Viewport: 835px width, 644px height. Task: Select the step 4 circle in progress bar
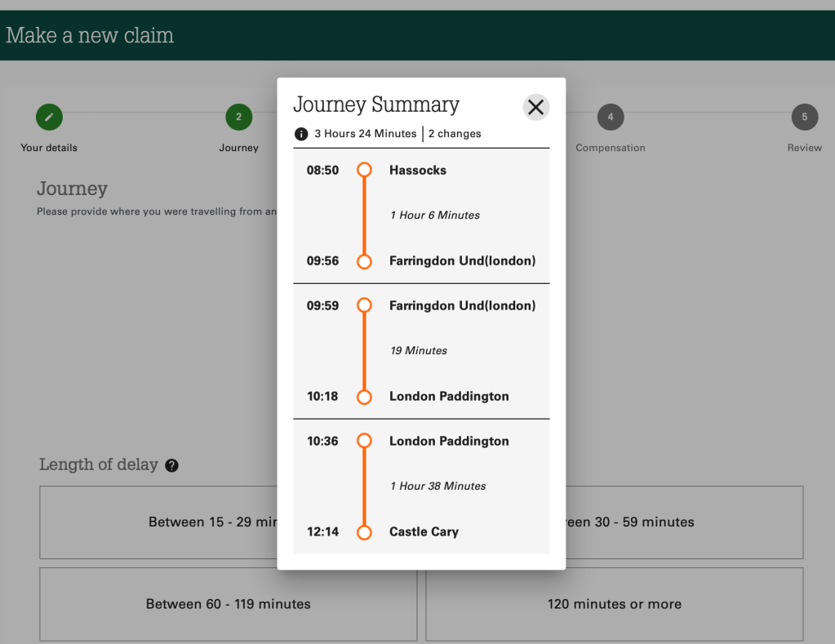point(611,118)
